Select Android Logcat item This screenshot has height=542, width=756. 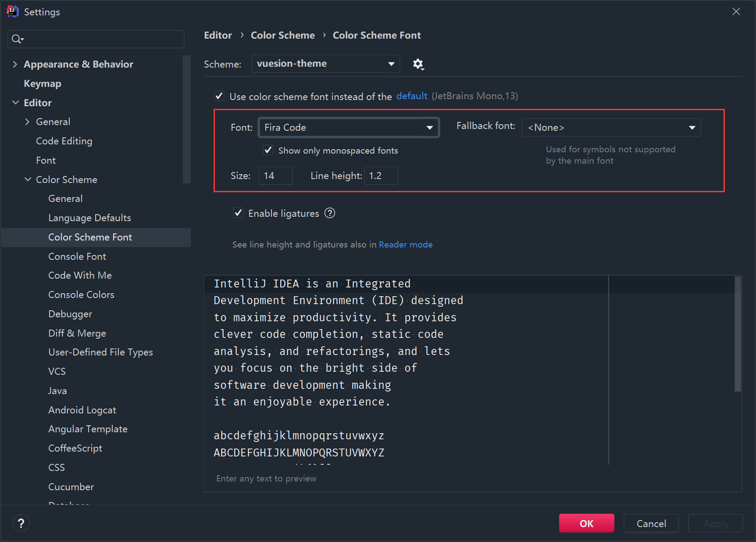(82, 410)
